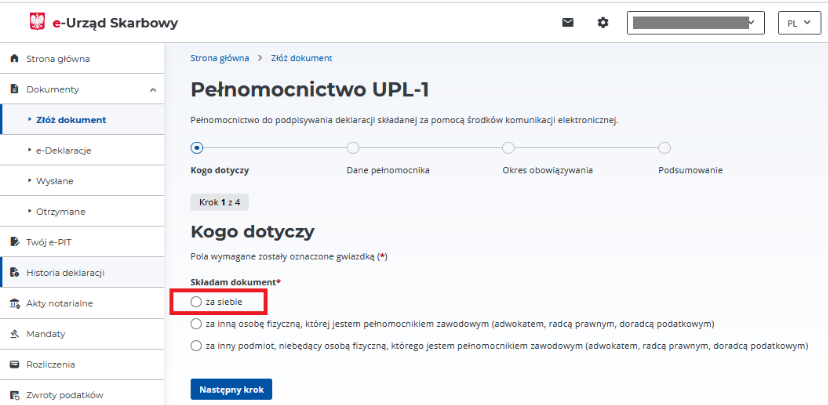Open Wysłane documents in sidebar
The image size is (828, 405).
(55, 181)
